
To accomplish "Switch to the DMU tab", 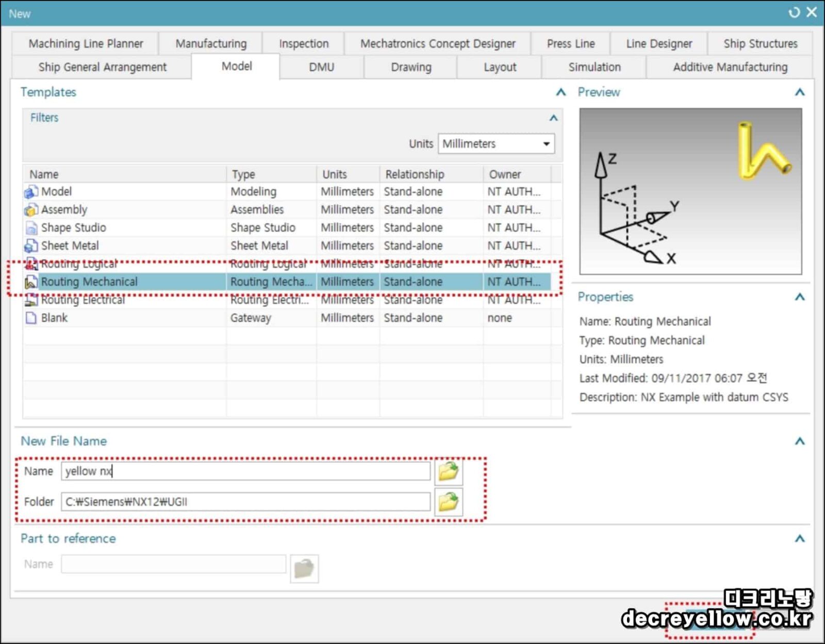I will click(322, 68).
